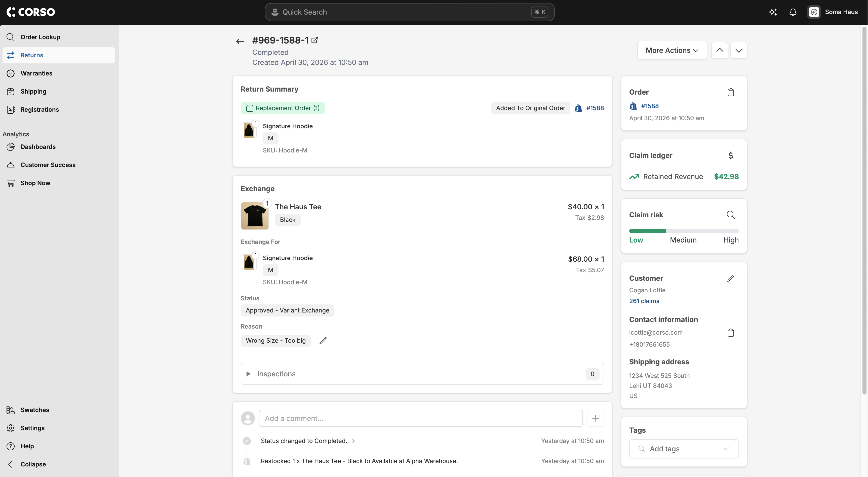The height and width of the screenshot is (477, 868).
Task: Expand the Inspections section
Action: pos(422,374)
